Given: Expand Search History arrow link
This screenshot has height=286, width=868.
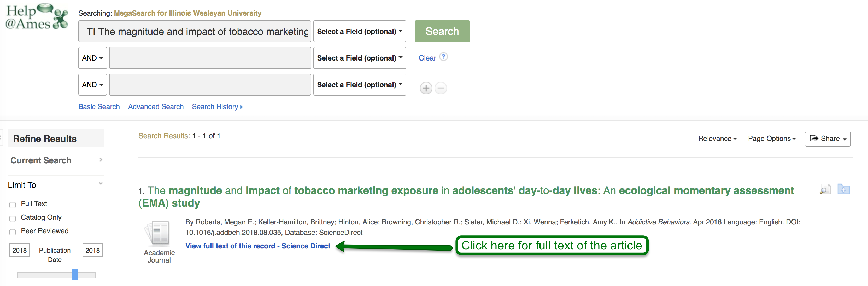Looking at the screenshot, I should pos(217,107).
